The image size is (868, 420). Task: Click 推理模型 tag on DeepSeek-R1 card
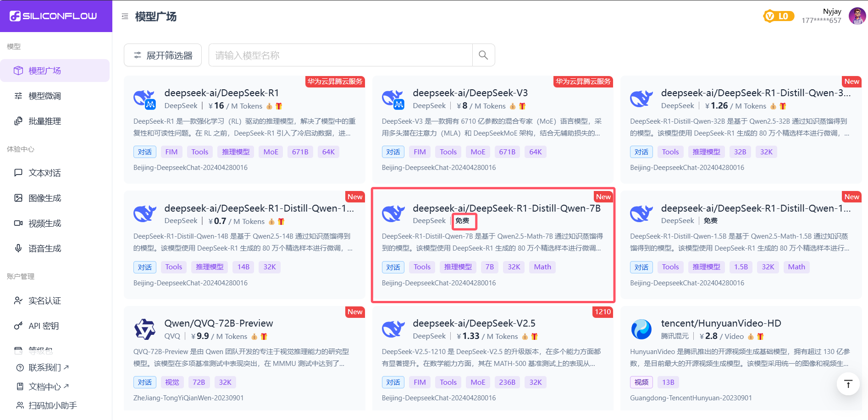coord(236,152)
